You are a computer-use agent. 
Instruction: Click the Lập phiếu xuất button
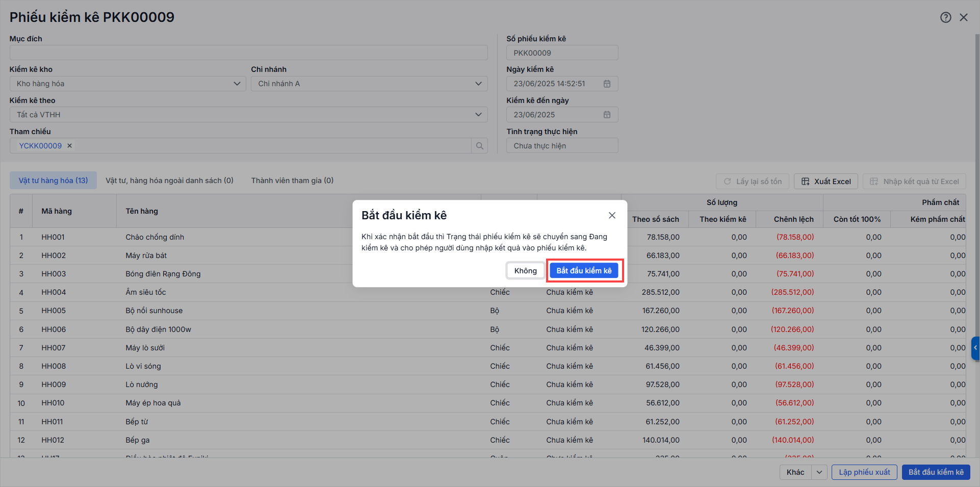864,472
